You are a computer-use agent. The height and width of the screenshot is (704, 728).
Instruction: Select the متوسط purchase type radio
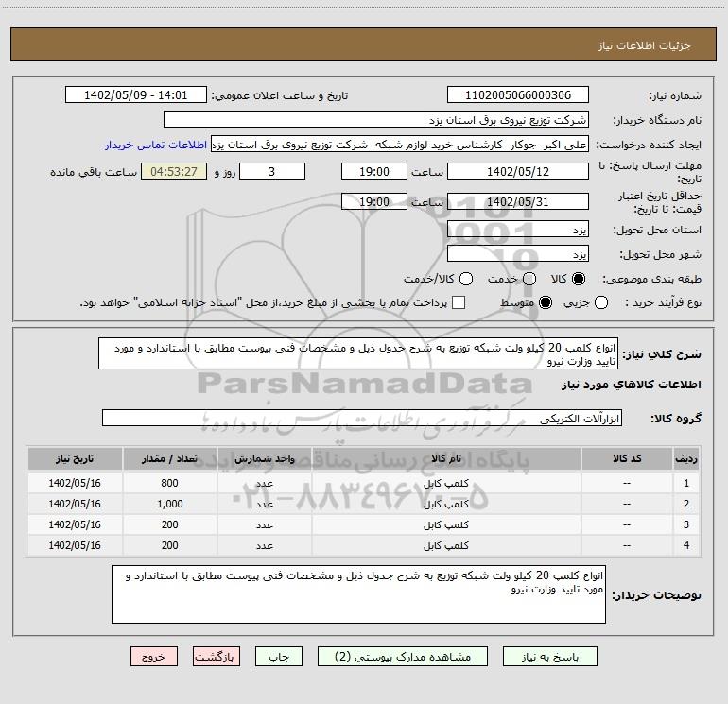[x=546, y=302]
